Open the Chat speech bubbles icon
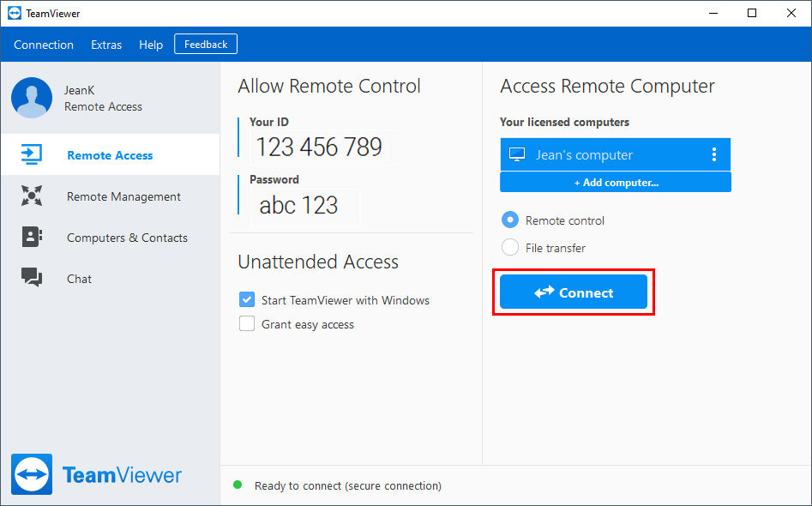Viewport: 812px width, 506px height. (32, 278)
